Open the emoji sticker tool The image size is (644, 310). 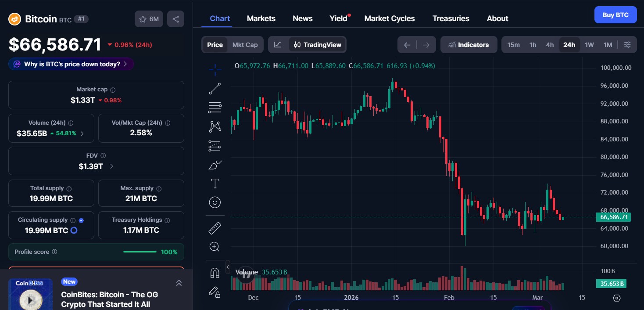(x=215, y=202)
